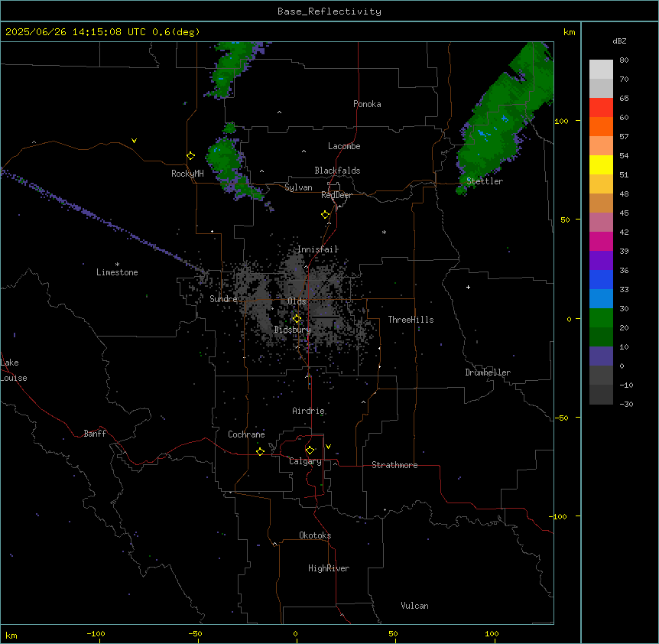Click the Blackfalds city label
The height and width of the screenshot is (644, 659).
coord(337,171)
